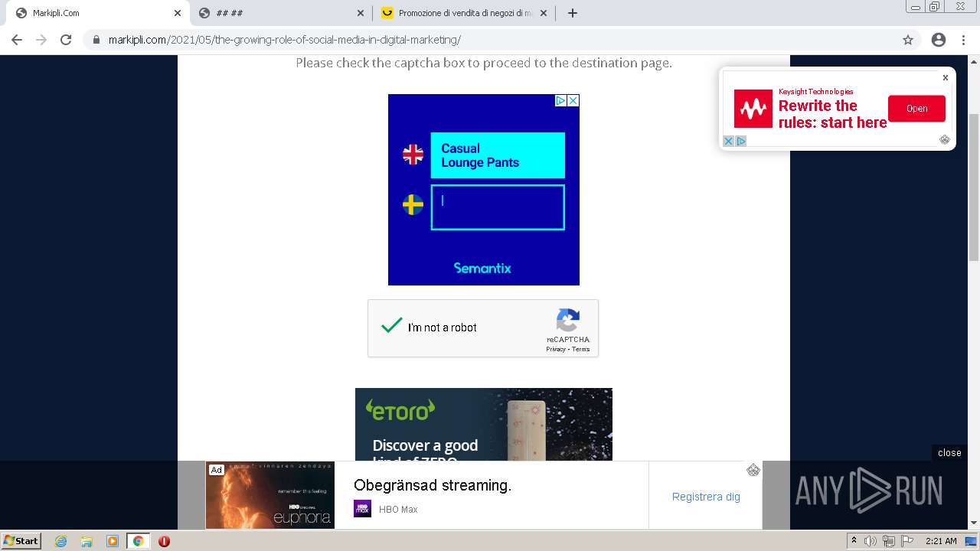
Task: Go back with the browser back arrow
Action: 17,40
